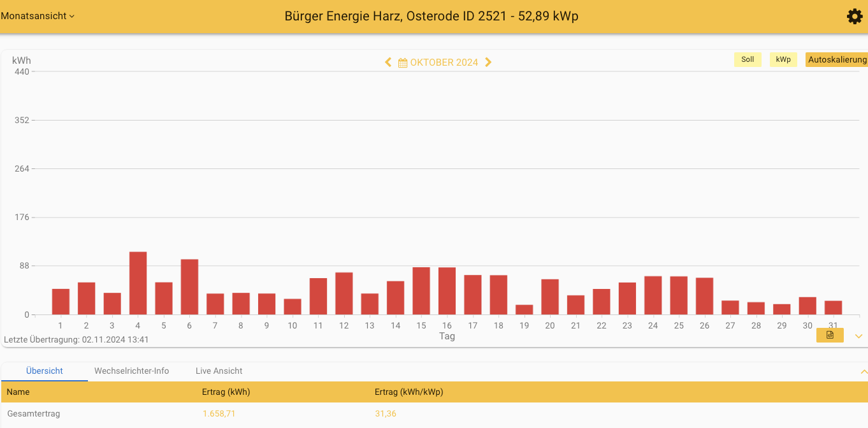Click the 176 y-axis label

point(22,217)
